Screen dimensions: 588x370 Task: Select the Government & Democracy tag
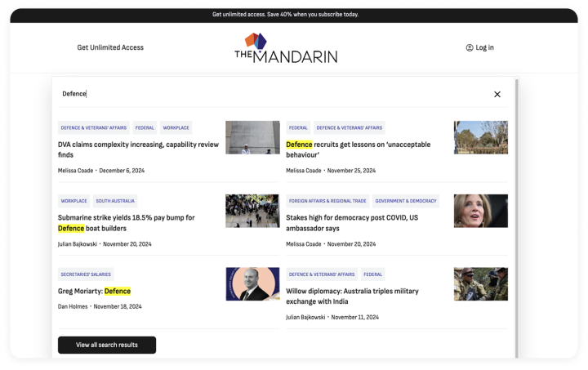pos(406,201)
